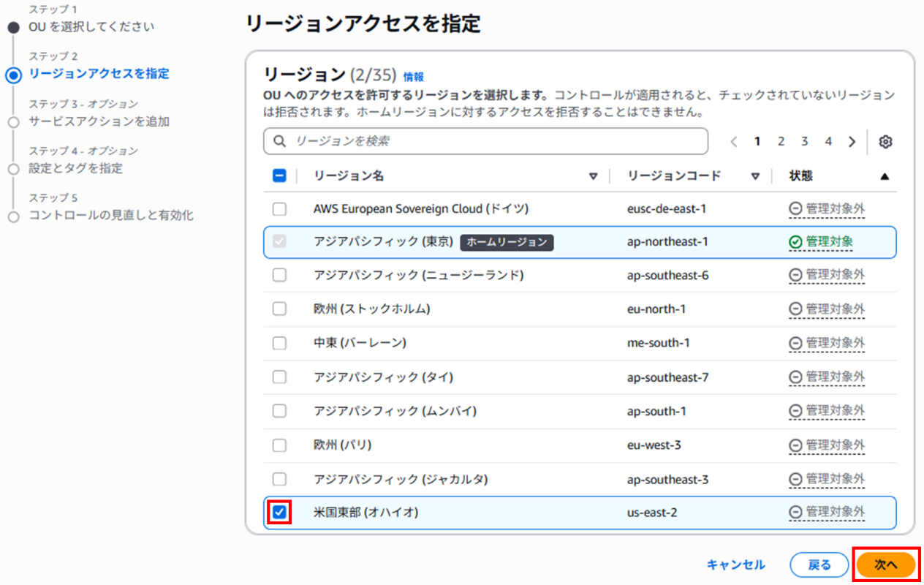This screenshot has width=924, height=585.
Task: Open the リージョン名 column sort arrow
Action: tap(594, 176)
